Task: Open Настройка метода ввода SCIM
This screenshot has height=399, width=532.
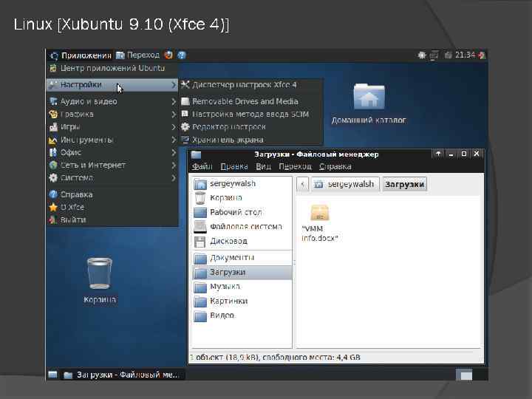Action: click(x=250, y=115)
